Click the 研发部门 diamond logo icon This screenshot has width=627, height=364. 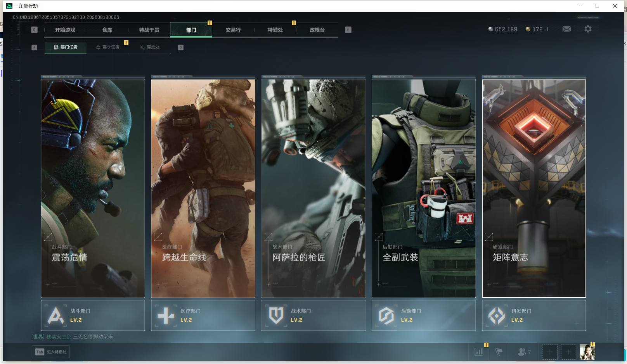point(496,316)
